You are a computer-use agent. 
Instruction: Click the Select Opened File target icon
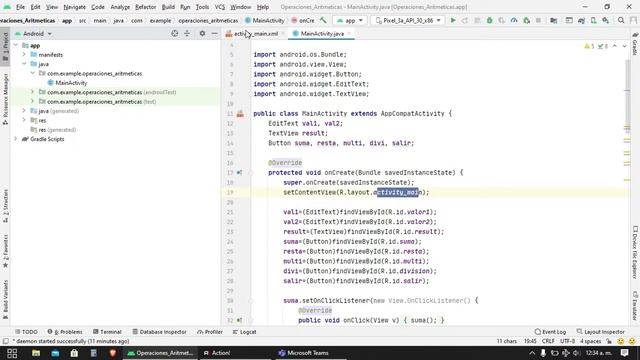point(175,33)
